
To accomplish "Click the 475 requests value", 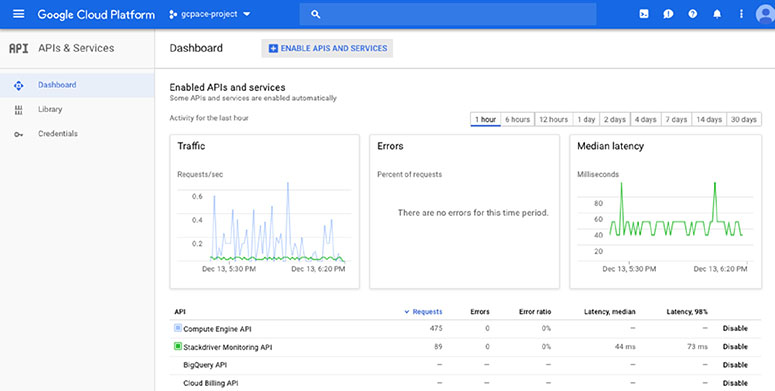I will 436,328.
